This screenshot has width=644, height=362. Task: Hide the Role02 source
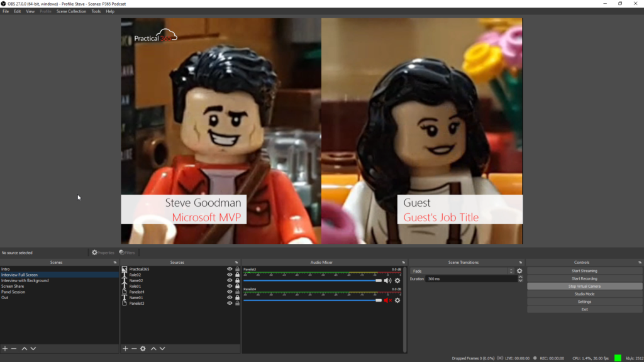pos(230,275)
